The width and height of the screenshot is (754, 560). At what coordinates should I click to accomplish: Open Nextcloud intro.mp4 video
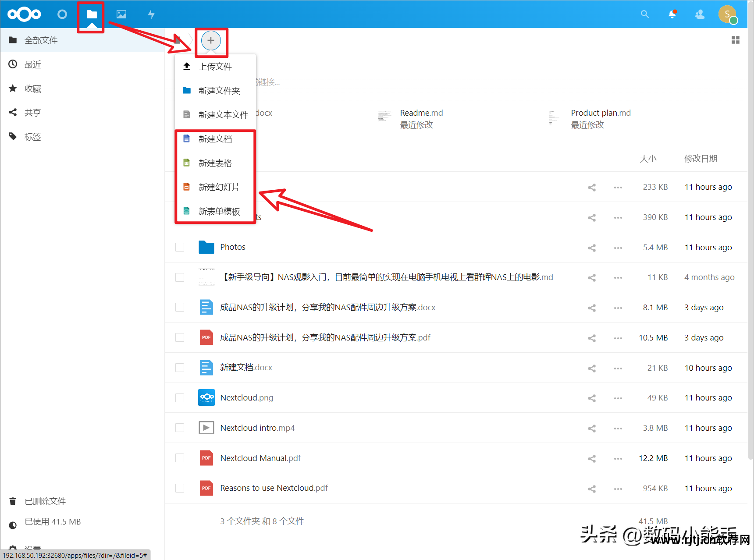257,428
